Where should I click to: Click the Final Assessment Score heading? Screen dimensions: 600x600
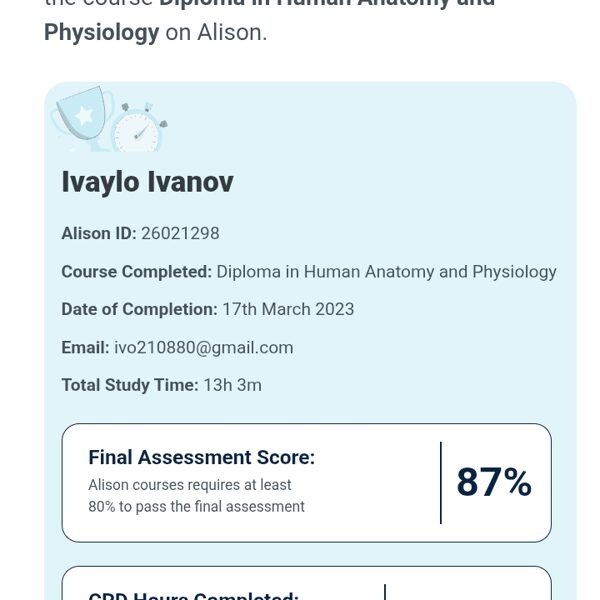coord(201,458)
